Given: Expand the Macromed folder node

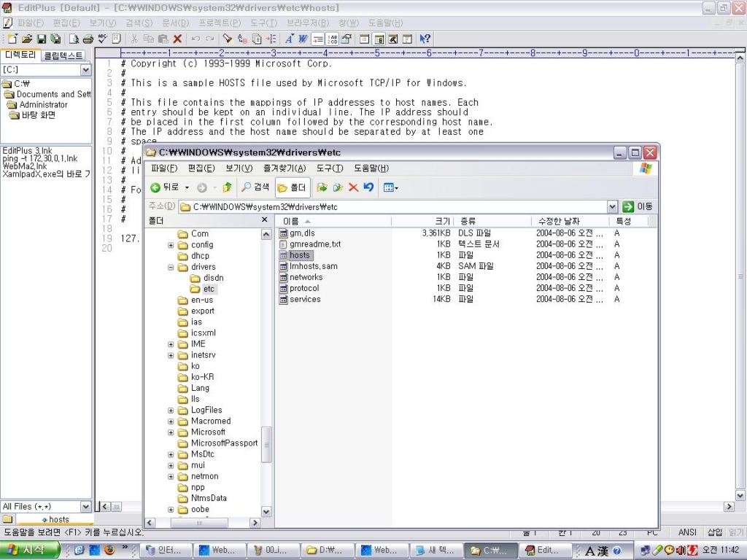Looking at the screenshot, I should [171, 421].
